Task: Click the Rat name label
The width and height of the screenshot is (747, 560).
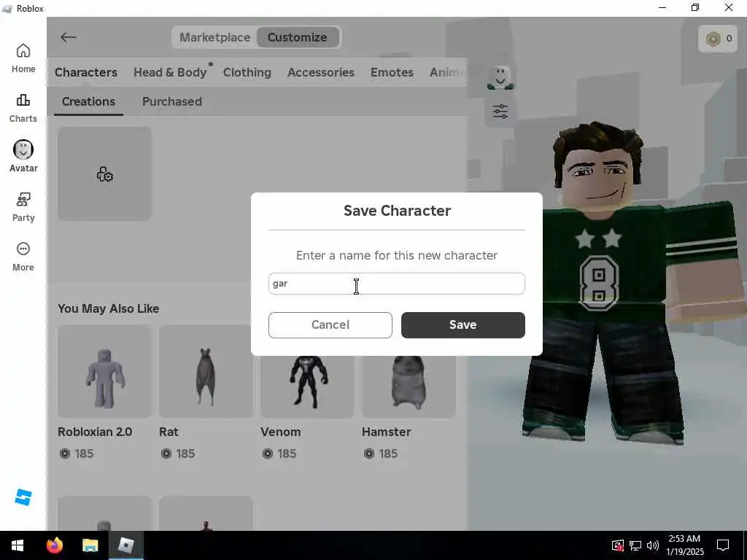Action: point(169,432)
